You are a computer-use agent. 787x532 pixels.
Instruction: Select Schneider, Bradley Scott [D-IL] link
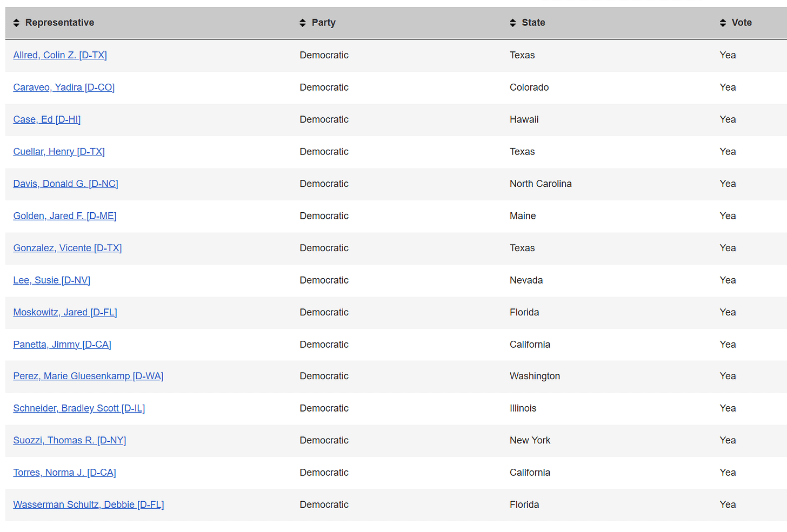[79, 408]
